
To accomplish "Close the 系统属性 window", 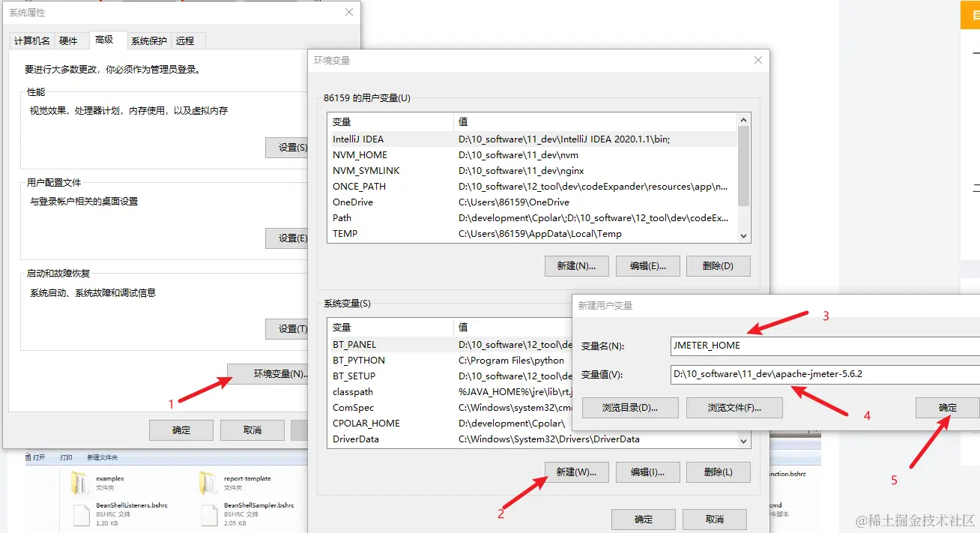I will coord(348,12).
